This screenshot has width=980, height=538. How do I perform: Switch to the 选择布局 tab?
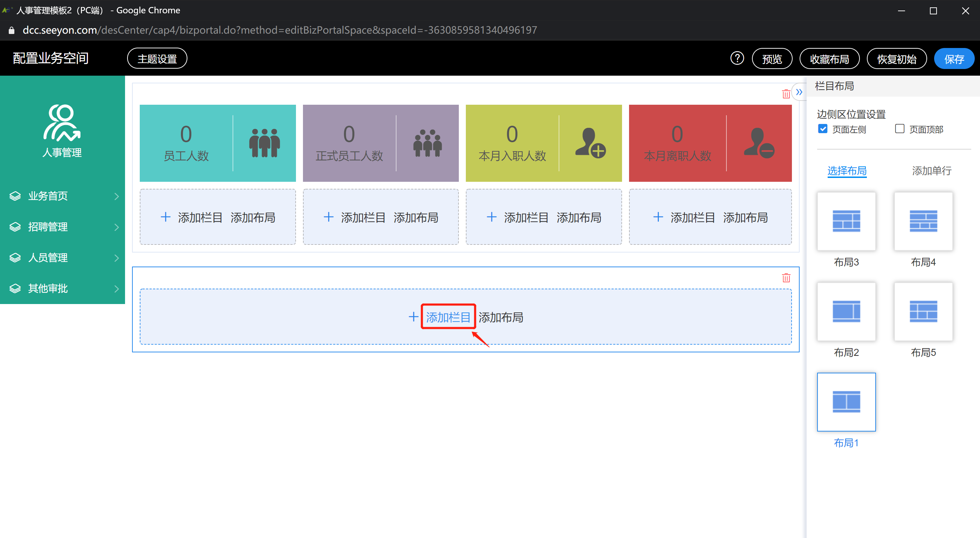(x=847, y=171)
